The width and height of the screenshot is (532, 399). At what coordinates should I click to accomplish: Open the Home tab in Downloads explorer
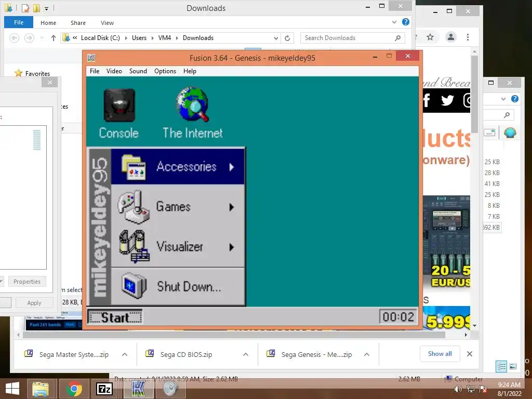[x=48, y=23]
